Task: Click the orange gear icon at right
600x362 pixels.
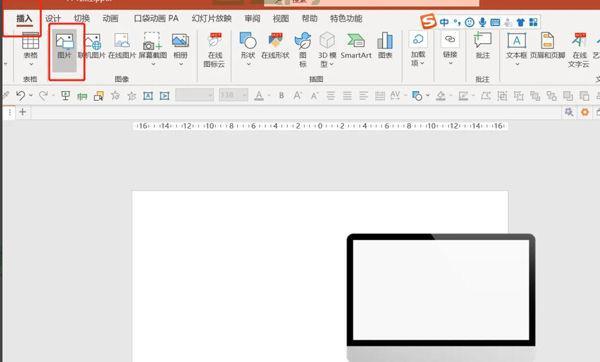Action: click(x=585, y=112)
